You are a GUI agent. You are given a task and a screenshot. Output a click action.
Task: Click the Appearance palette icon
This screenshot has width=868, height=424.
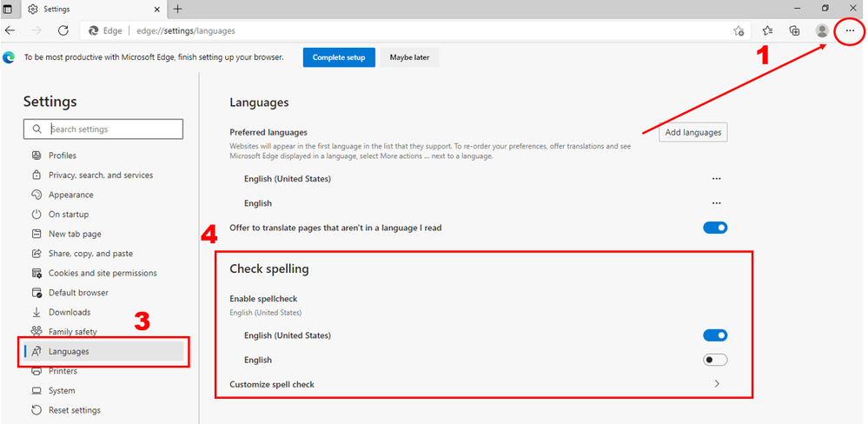[36, 195]
